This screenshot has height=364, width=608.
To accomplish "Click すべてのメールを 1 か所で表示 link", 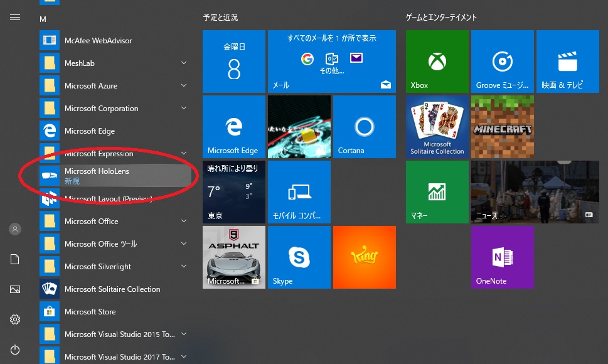I will click(331, 38).
